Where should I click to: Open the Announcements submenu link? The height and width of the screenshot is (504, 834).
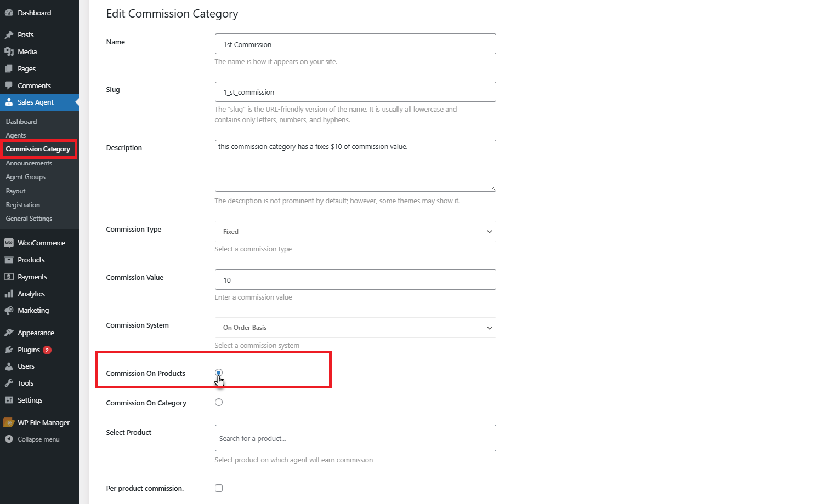point(29,163)
